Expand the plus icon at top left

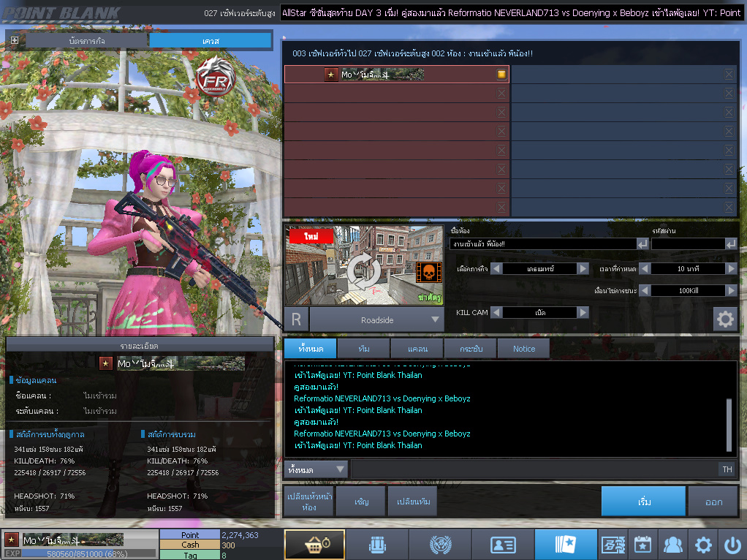[15, 40]
